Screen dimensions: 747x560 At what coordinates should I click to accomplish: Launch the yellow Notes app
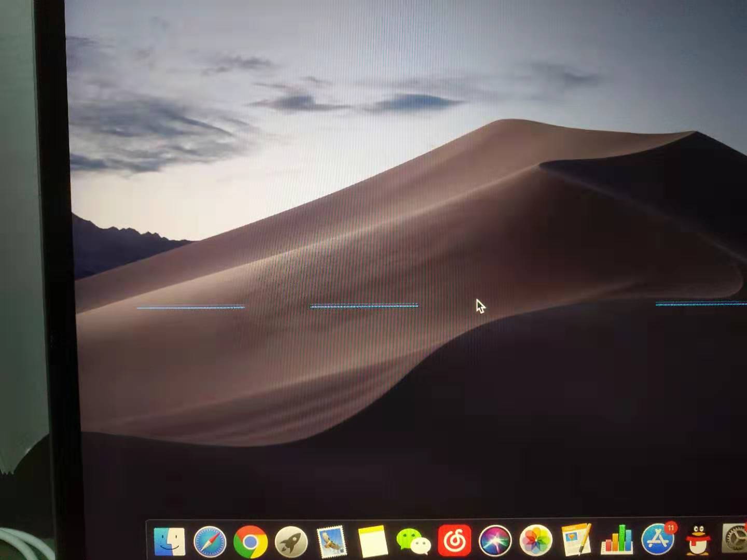pyautogui.click(x=372, y=542)
